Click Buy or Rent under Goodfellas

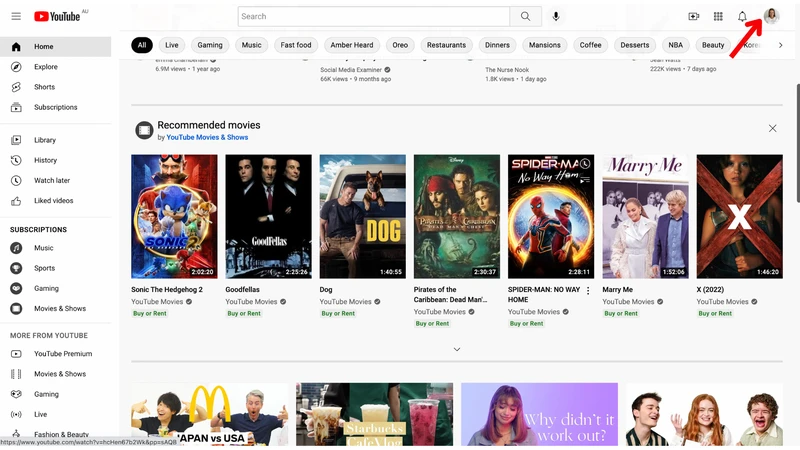point(244,314)
